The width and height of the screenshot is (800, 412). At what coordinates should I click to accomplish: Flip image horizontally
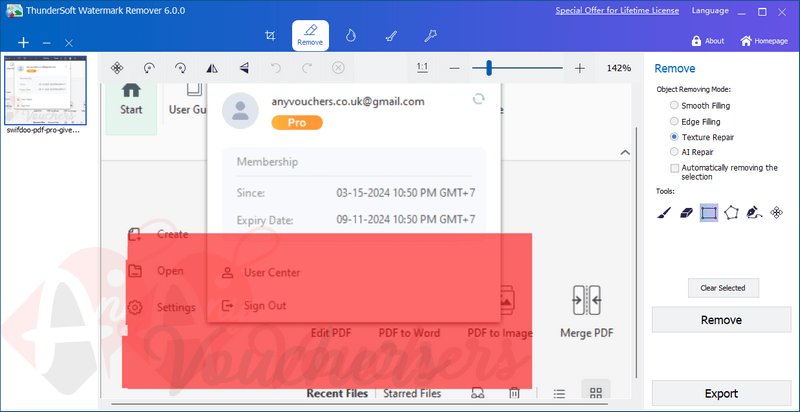click(212, 68)
